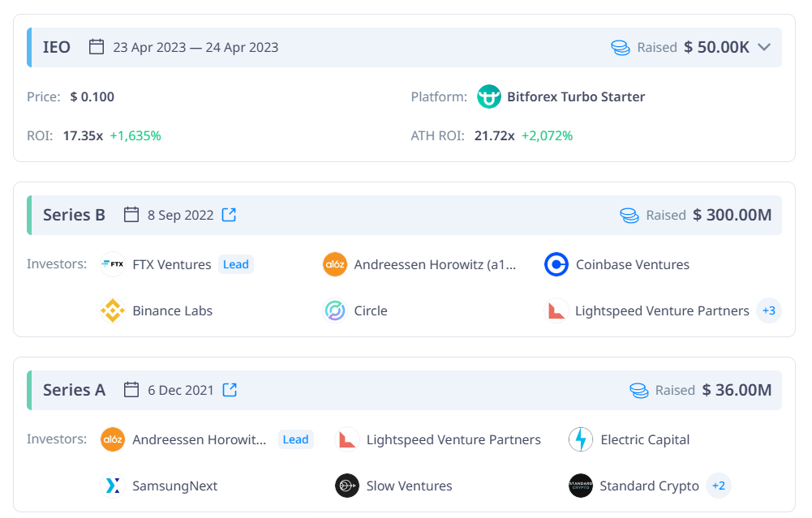Click the Electric Capital lightning logo
Image resolution: width=812 pixels, height=518 pixels.
pyautogui.click(x=581, y=439)
